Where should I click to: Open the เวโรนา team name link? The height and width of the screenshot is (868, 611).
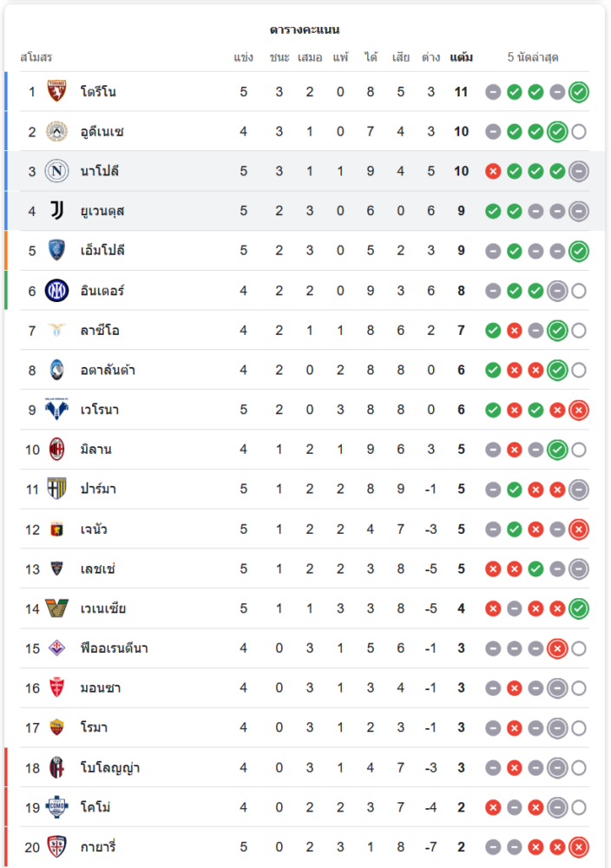pyautogui.click(x=100, y=410)
